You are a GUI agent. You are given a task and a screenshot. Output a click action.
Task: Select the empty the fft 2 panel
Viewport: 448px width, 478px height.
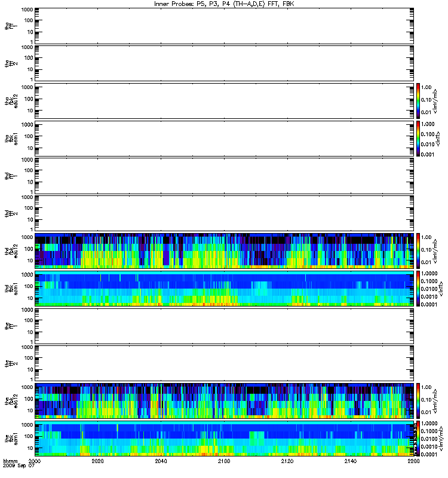[x=224, y=363]
